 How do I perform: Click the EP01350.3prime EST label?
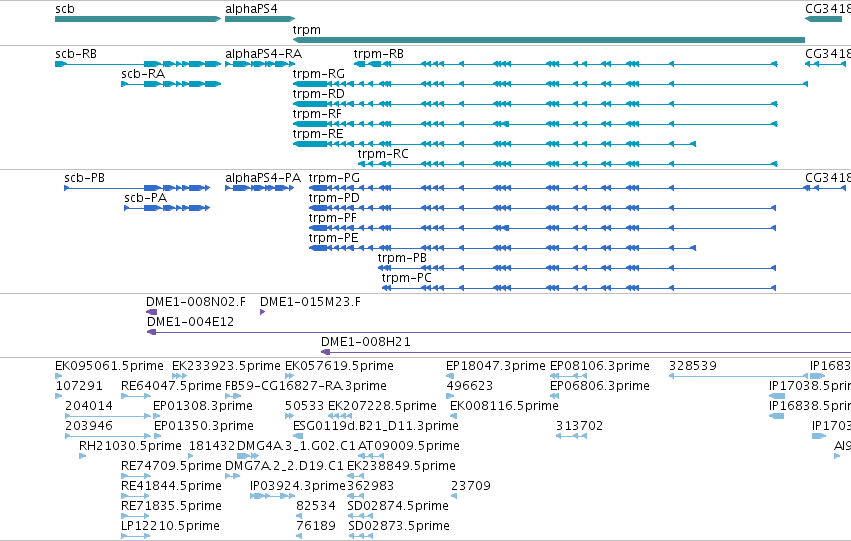click(204, 426)
